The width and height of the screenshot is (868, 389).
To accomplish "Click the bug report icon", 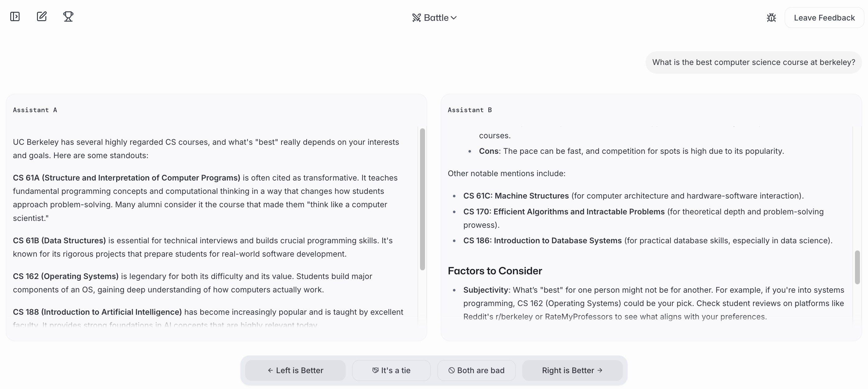I will pyautogui.click(x=771, y=18).
